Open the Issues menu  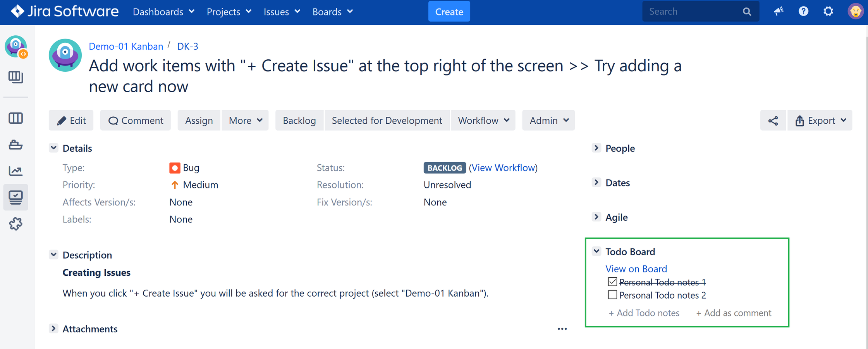coord(282,12)
